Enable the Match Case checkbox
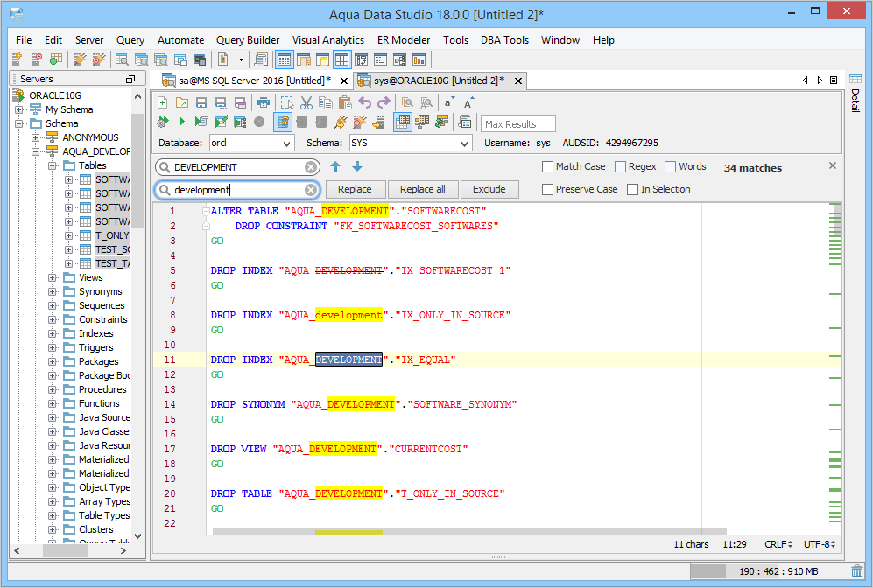 point(548,166)
